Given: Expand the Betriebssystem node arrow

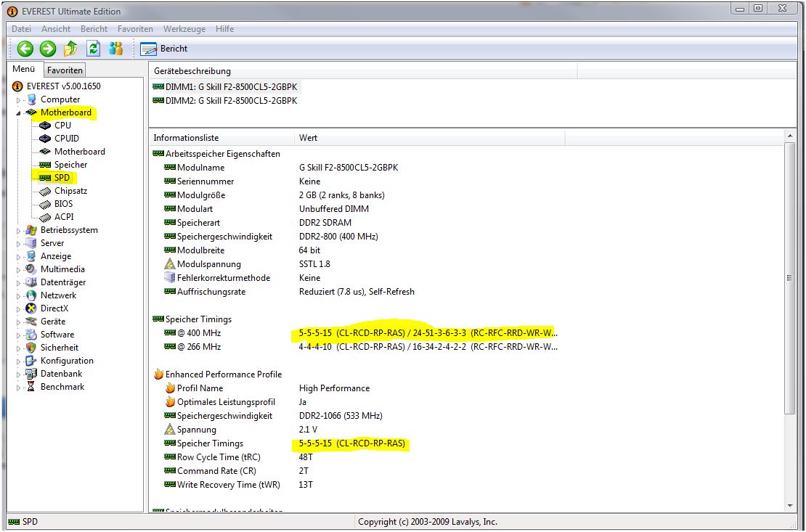Looking at the screenshot, I should point(19,231).
